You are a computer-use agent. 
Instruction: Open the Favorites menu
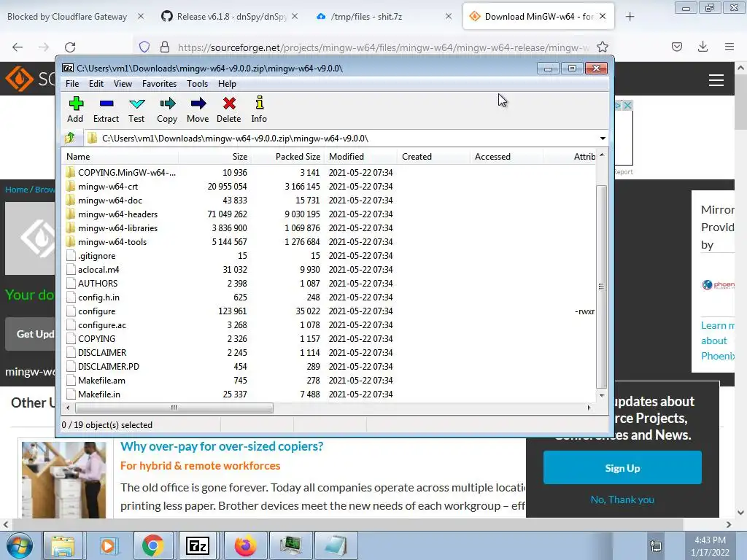(x=159, y=84)
